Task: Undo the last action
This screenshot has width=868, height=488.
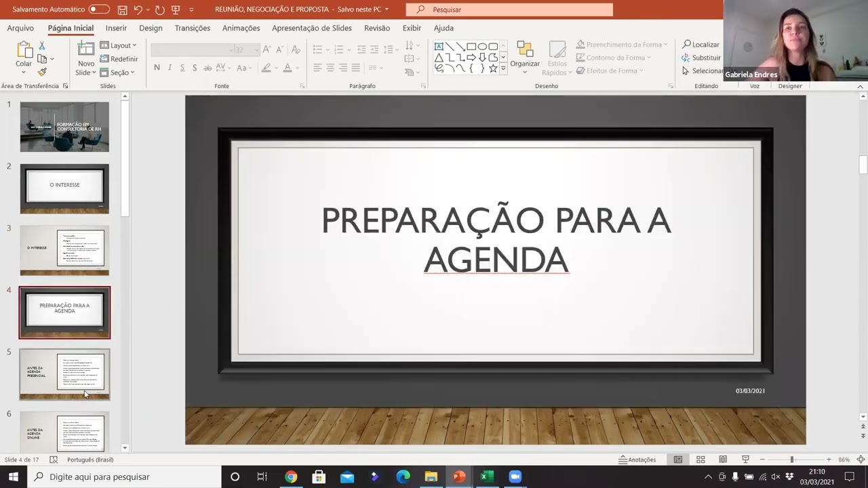Action: click(x=138, y=9)
